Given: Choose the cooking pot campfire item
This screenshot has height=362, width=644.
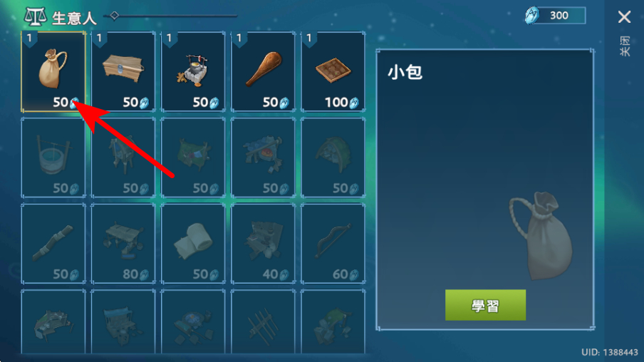Looking at the screenshot, I should coord(193,71).
